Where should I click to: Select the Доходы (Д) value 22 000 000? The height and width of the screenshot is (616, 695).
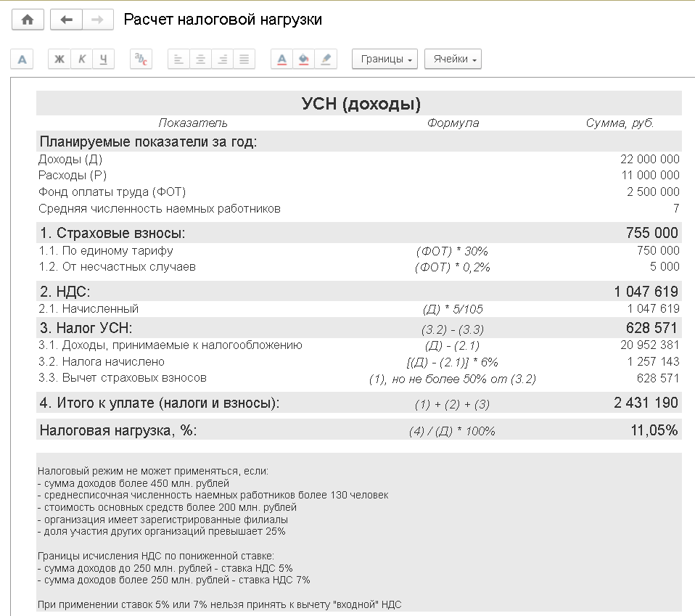point(649,159)
